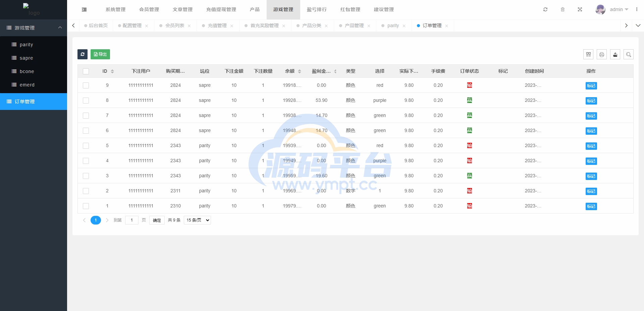Select the checkbox for order ID 4

click(86, 161)
